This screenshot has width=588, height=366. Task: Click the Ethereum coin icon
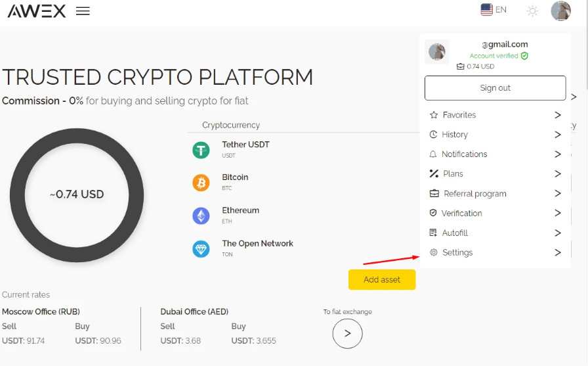tap(201, 216)
